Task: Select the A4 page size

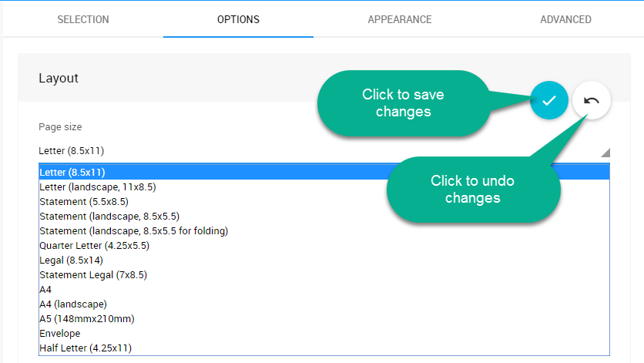Action: click(46, 289)
